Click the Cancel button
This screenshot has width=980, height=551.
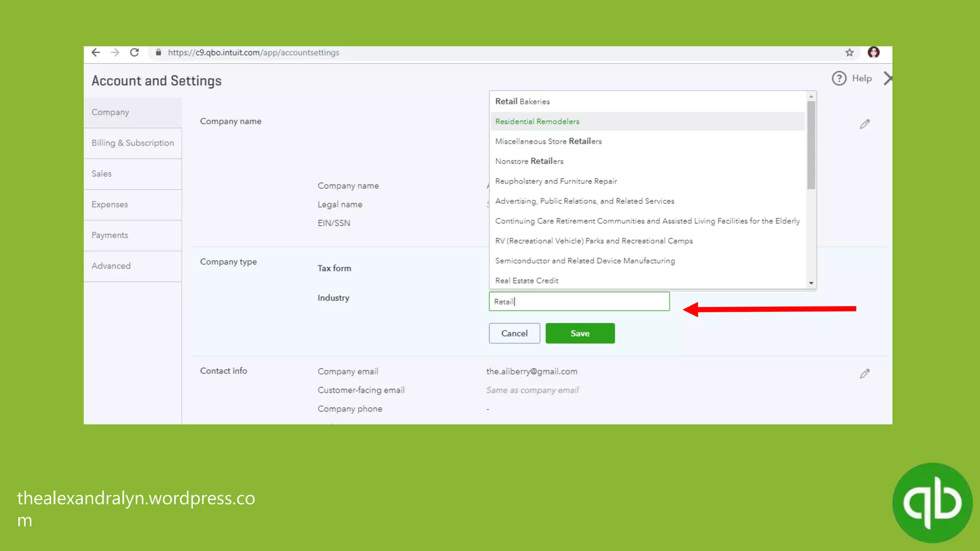click(x=514, y=333)
